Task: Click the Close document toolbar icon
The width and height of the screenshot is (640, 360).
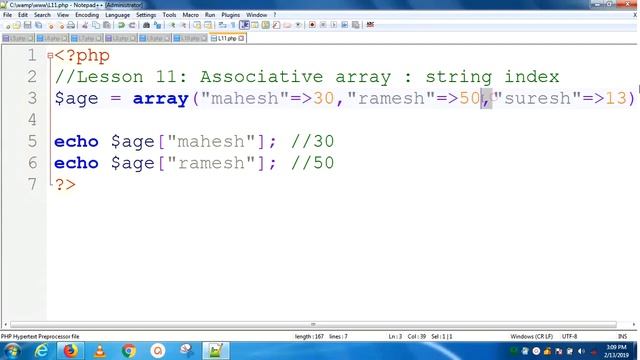Action: pos(51,25)
